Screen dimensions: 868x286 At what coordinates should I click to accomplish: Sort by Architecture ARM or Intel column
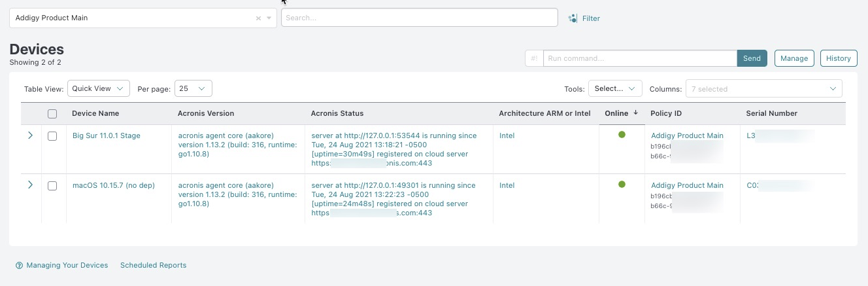[544, 113]
